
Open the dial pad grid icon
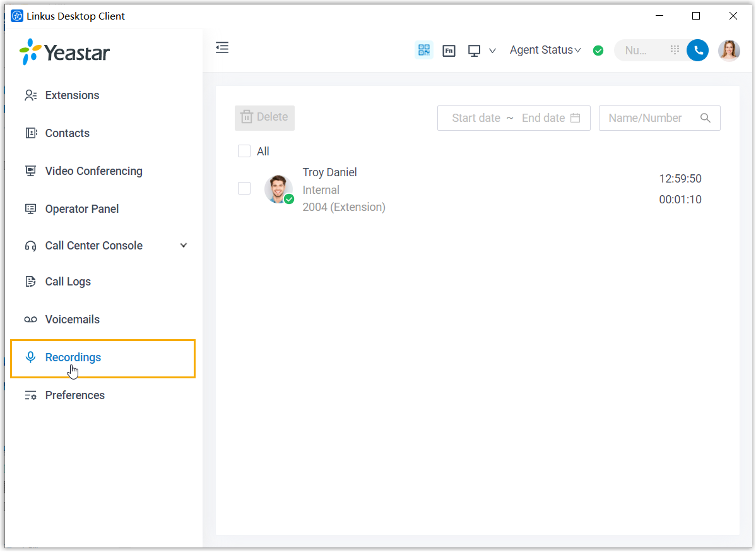(675, 50)
